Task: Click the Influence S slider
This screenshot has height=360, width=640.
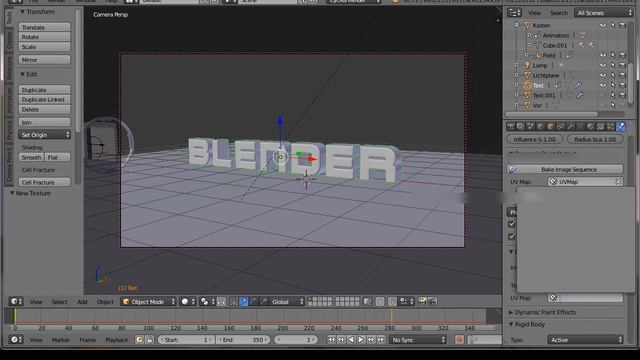Action: click(535, 139)
